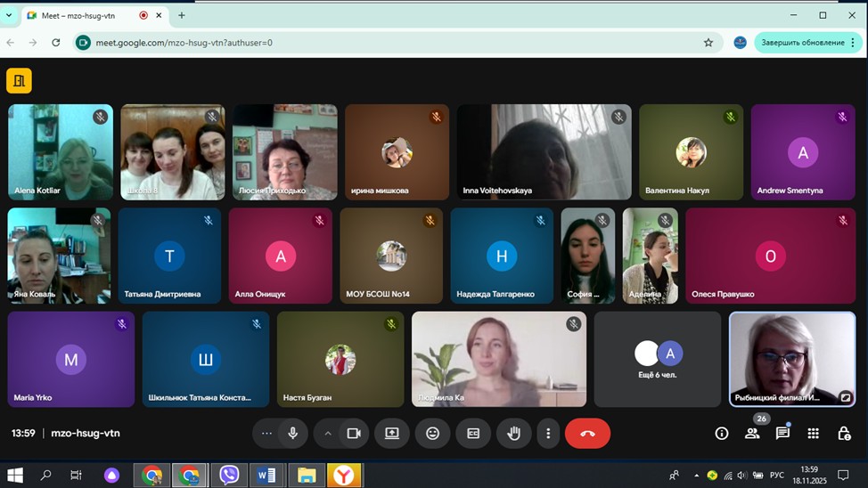Open more options three-dot menu
This screenshot has height=488, width=868.
[548, 434]
